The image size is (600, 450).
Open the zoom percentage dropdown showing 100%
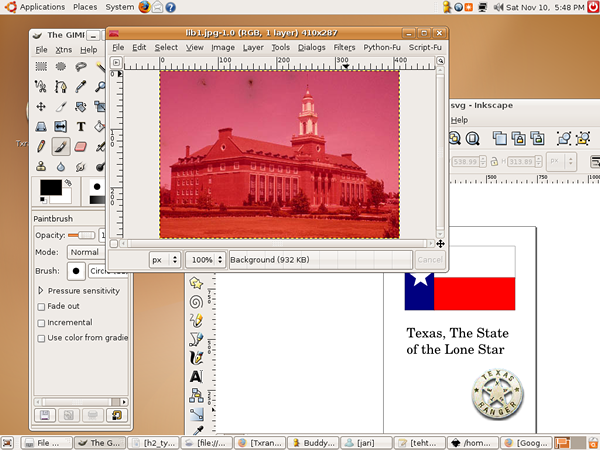pos(206,259)
